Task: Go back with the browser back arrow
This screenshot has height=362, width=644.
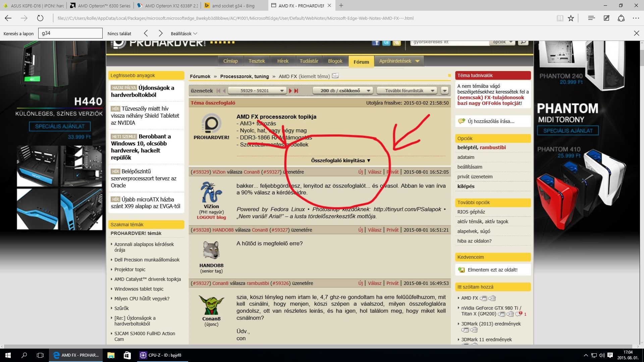Action: click(8, 18)
